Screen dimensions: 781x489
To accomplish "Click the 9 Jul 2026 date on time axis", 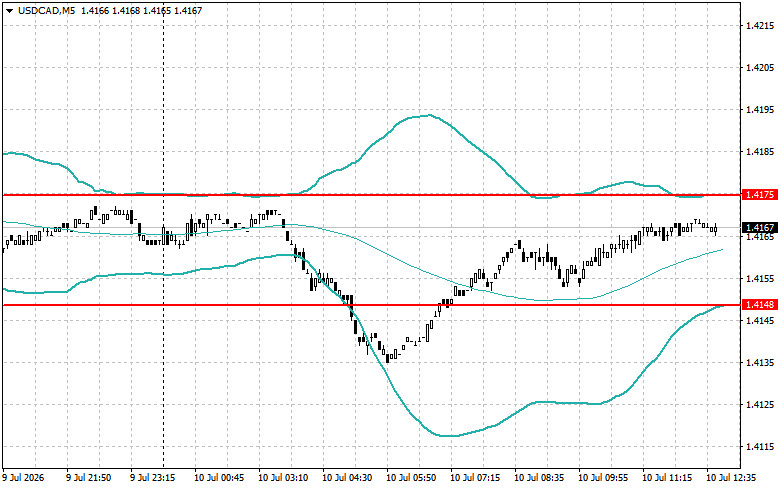I will [x=23, y=478].
